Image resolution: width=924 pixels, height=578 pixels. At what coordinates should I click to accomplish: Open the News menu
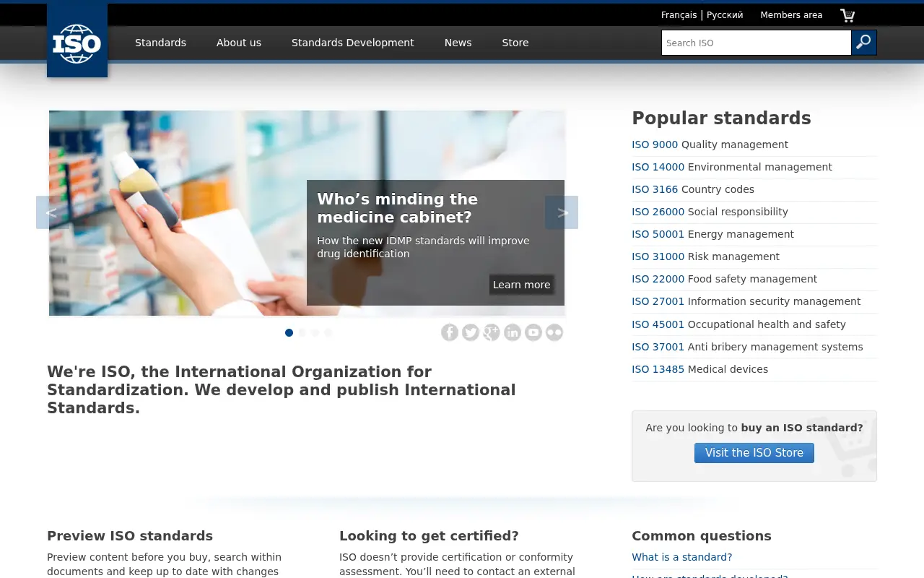tap(458, 43)
